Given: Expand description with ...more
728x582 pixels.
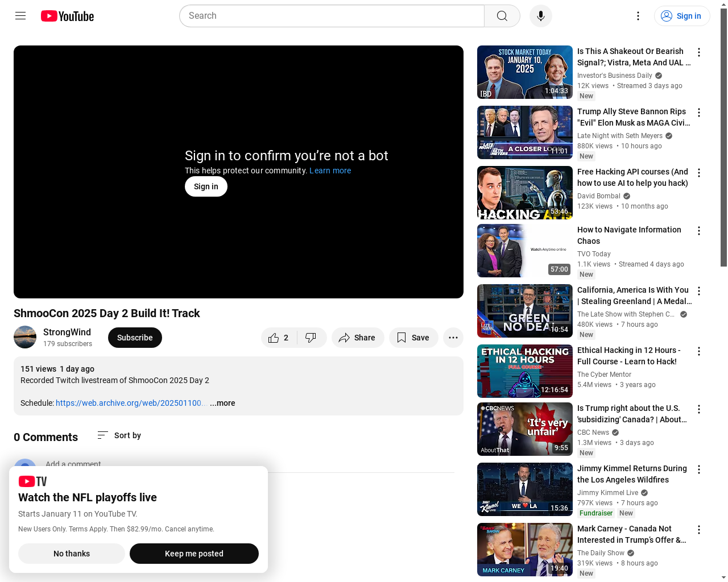Looking at the screenshot, I should click(x=222, y=403).
